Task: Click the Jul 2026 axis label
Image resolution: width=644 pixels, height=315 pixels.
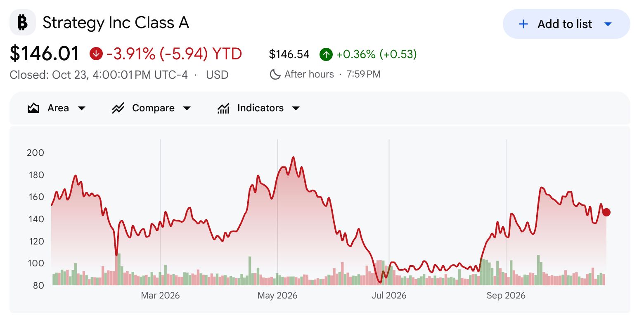Action: [x=389, y=296]
